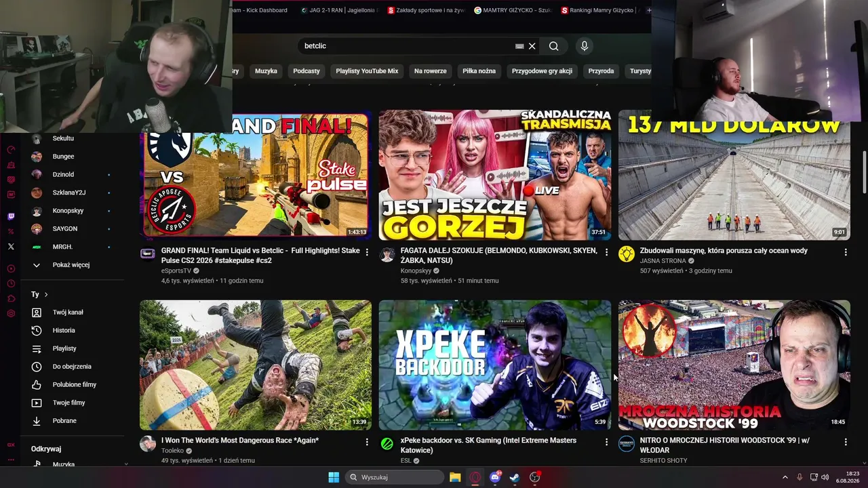Image resolution: width=868 pixels, height=488 pixels.
Task: Switch to the MAMTRY GIŻYCKO Google tab
Action: coord(513,10)
